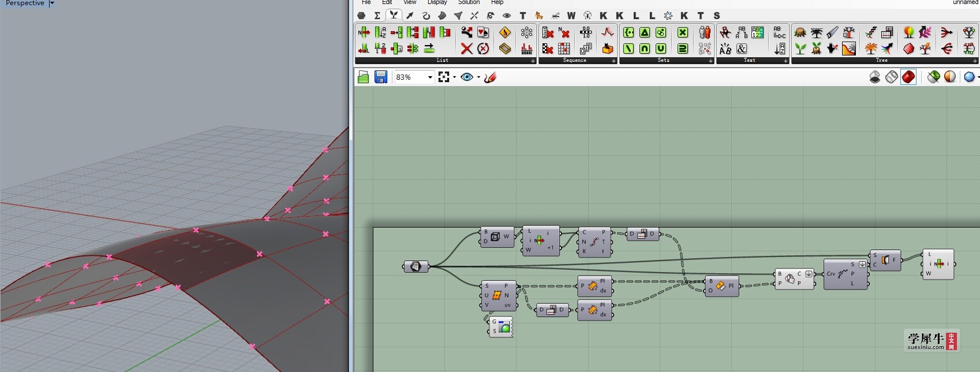Select the Range 0.0-1.0 icon

[585, 32]
